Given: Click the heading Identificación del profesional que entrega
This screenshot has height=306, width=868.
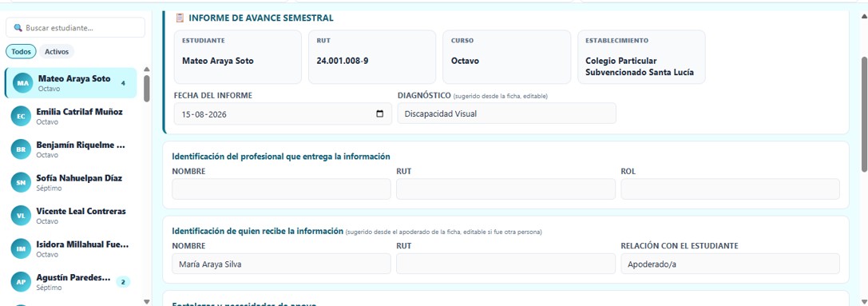Looking at the screenshot, I should (x=281, y=157).
